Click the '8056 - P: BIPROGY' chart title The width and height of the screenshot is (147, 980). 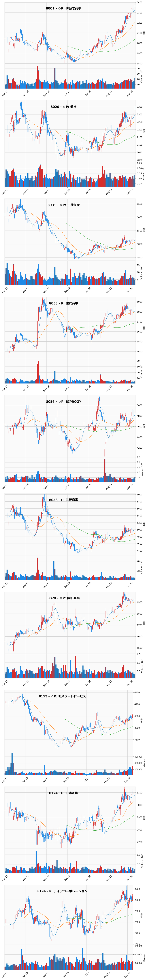(64, 402)
